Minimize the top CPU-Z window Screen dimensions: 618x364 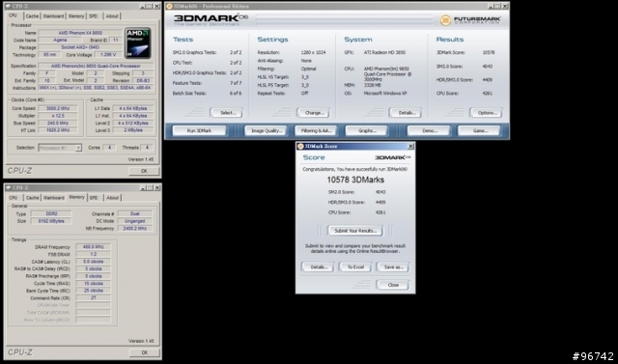pos(142,7)
